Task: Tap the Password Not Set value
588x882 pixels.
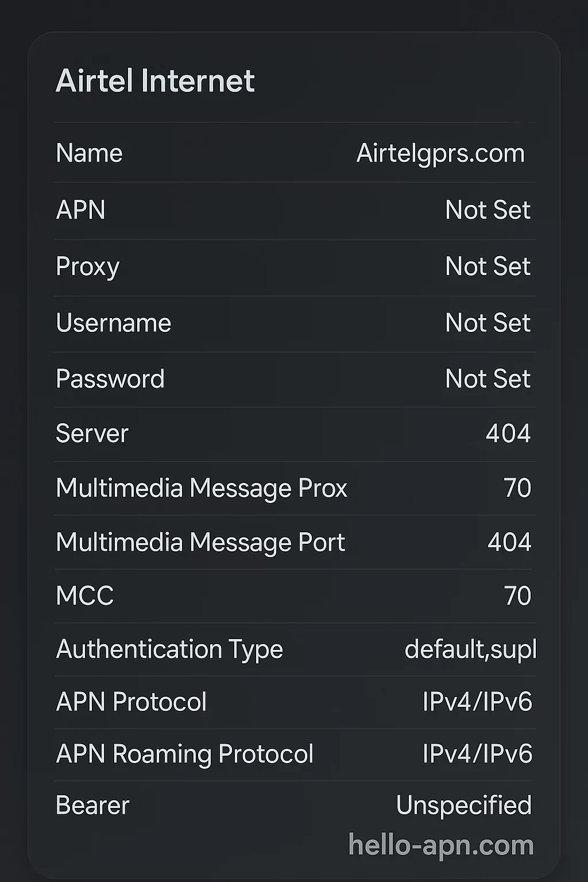Action: pos(488,379)
